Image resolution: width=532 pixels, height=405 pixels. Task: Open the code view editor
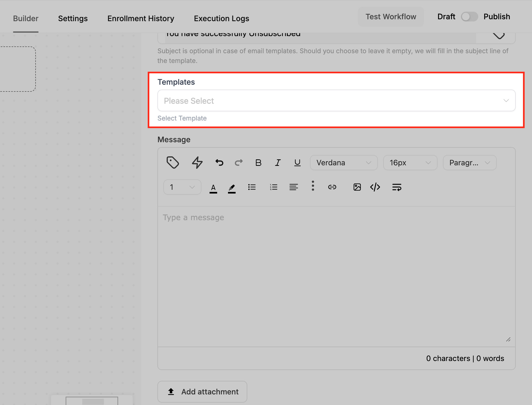pos(375,187)
